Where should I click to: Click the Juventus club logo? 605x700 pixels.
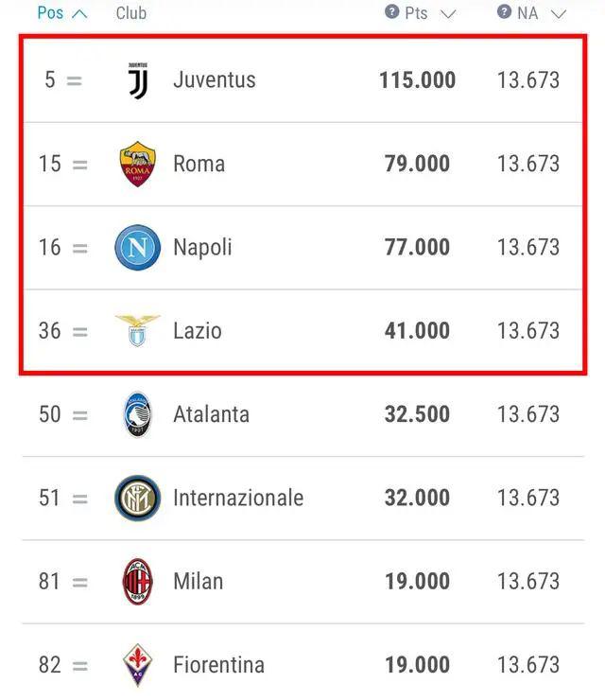click(x=138, y=80)
